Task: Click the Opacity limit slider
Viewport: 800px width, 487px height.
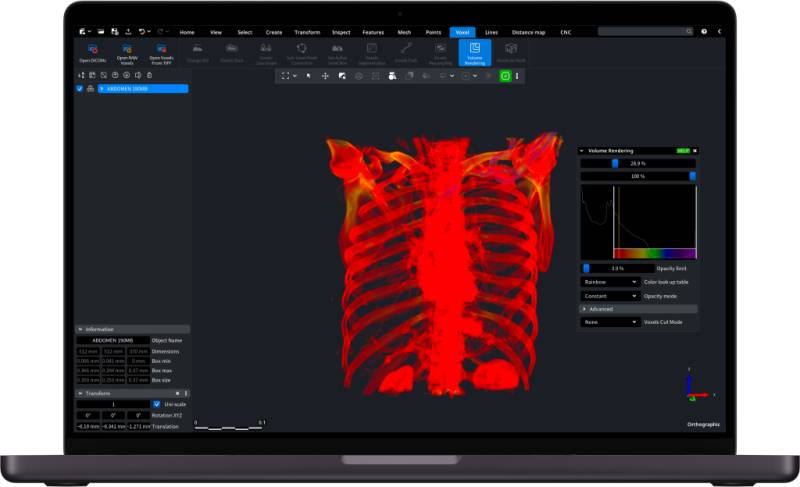Action: [x=617, y=268]
